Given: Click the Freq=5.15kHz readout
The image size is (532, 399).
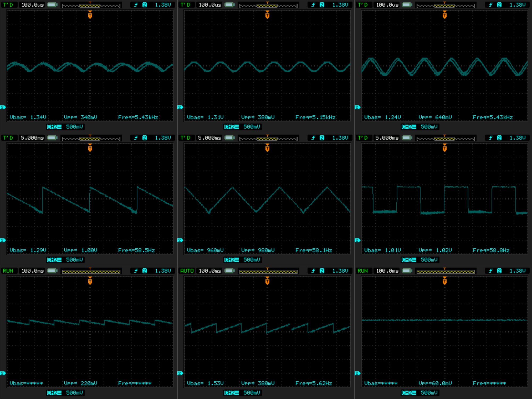Looking at the screenshot, I should click(315, 117).
